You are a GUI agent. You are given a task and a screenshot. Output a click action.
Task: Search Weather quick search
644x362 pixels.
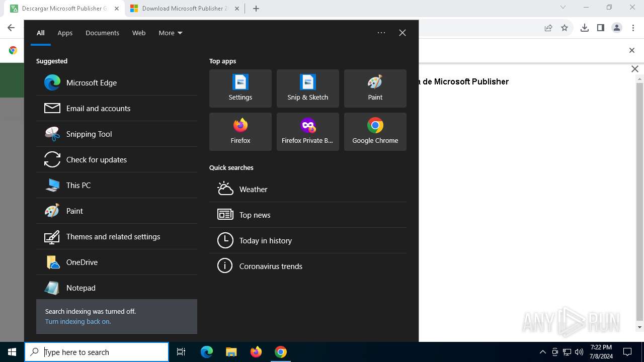[x=308, y=189]
